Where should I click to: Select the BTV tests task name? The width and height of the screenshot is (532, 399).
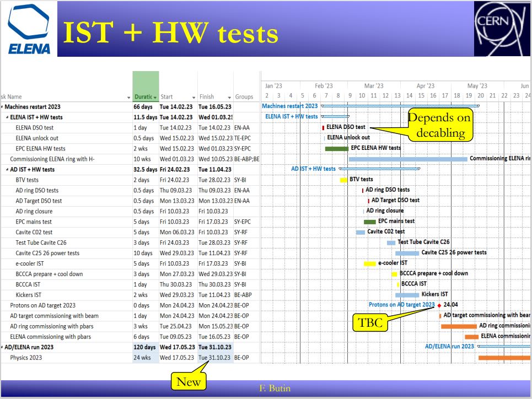point(27,180)
